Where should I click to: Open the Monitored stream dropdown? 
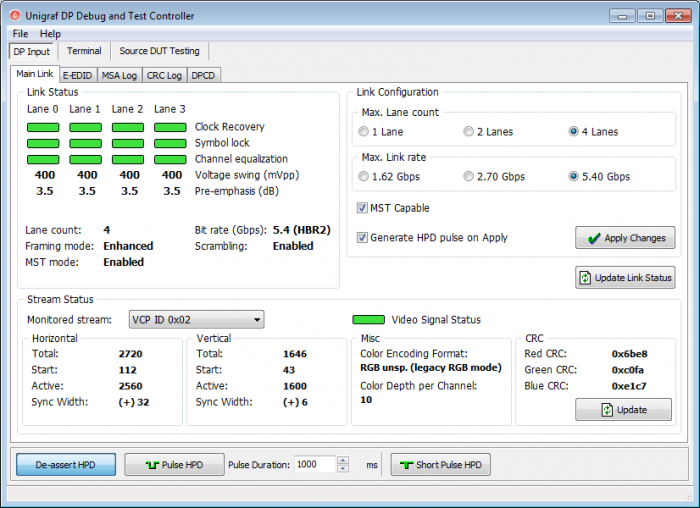pyautogui.click(x=196, y=320)
